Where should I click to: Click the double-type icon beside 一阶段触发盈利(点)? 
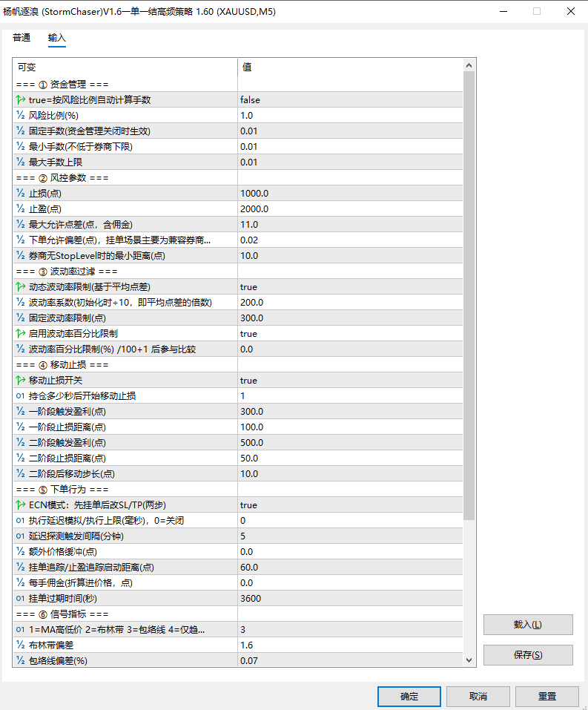[x=20, y=411]
